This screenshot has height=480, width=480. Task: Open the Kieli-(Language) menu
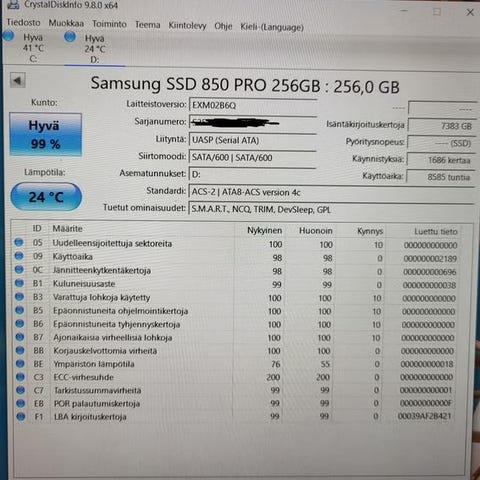(272, 27)
